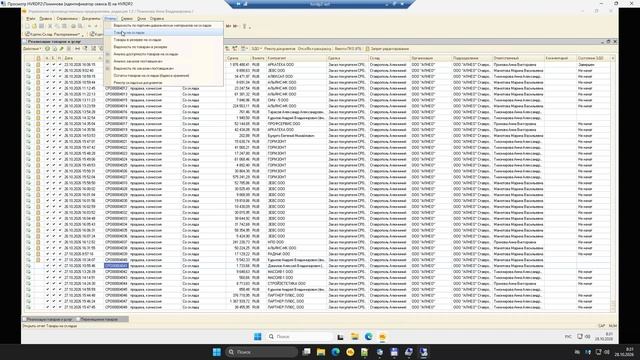Open the Файл menu

coord(31,19)
